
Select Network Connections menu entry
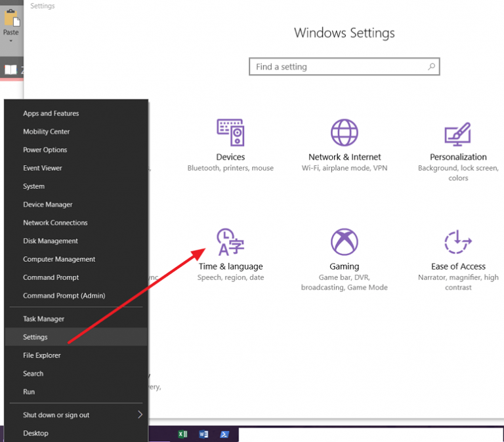tap(76, 222)
